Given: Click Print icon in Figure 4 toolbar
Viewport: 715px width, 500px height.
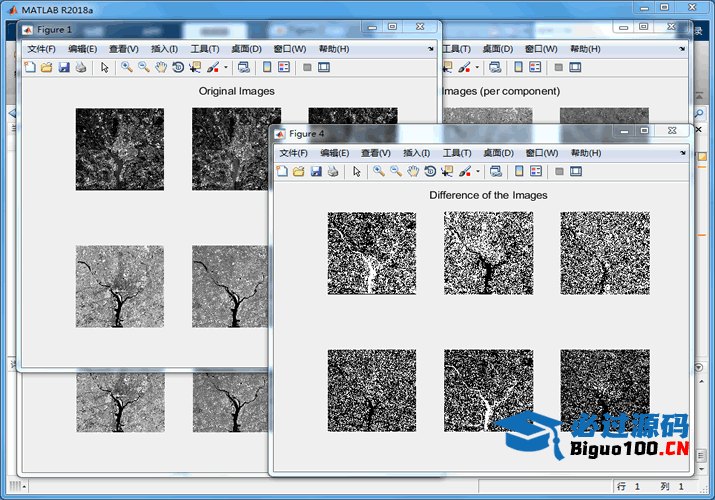Looking at the screenshot, I should (333, 172).
